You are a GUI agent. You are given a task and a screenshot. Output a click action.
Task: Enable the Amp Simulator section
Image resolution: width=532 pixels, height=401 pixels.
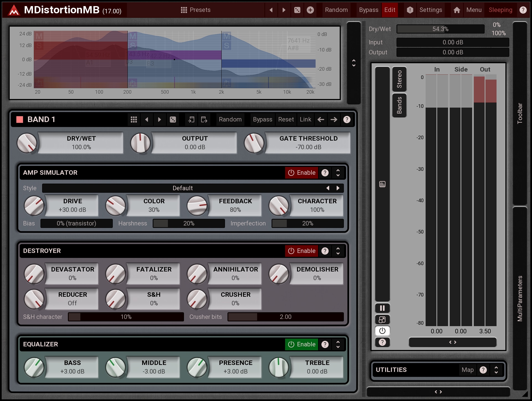coord(301,173)
